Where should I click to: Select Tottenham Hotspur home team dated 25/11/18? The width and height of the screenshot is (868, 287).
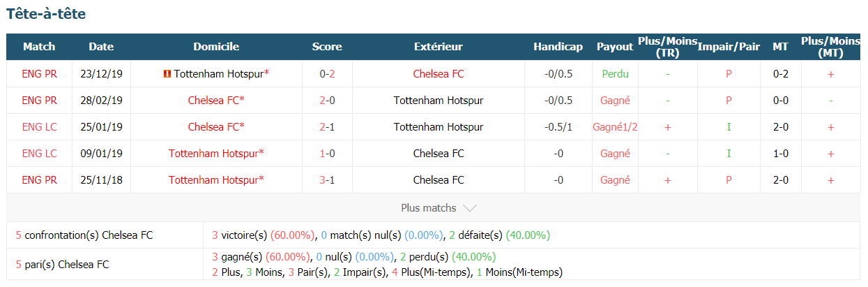click(216, 180)
